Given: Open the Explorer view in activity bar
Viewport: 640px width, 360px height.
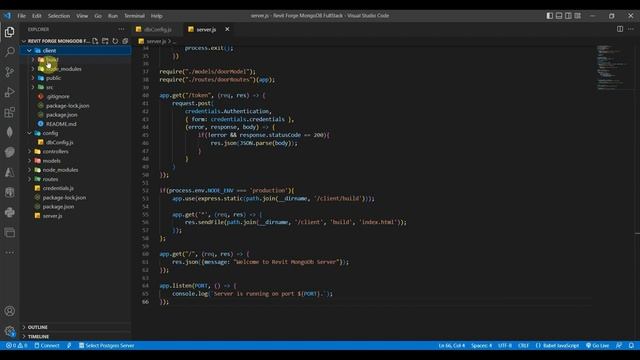Looking at the screenshot, I should pyautogui.click(x=9, y=32).
